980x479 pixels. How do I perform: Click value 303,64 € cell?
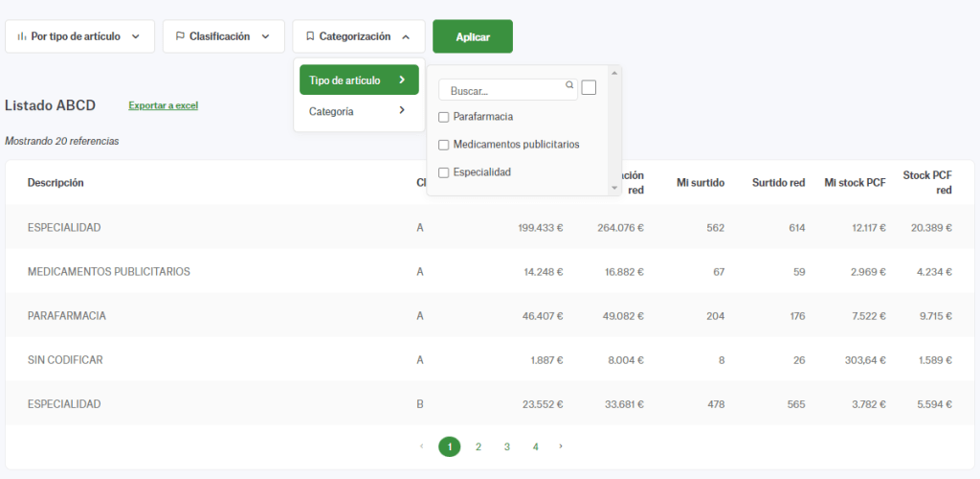click(x=863, y=360)
